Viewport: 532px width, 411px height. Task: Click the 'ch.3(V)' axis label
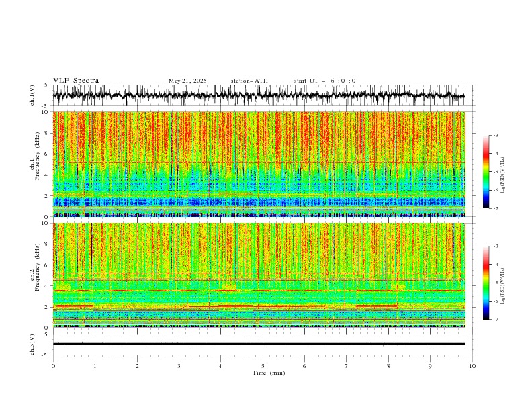(x=32, y=345)
